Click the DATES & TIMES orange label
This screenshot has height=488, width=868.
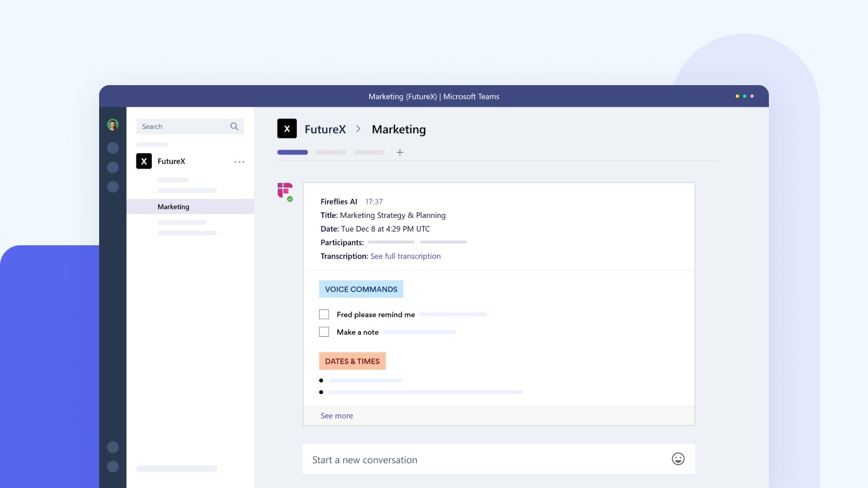[x=352, y=361]
